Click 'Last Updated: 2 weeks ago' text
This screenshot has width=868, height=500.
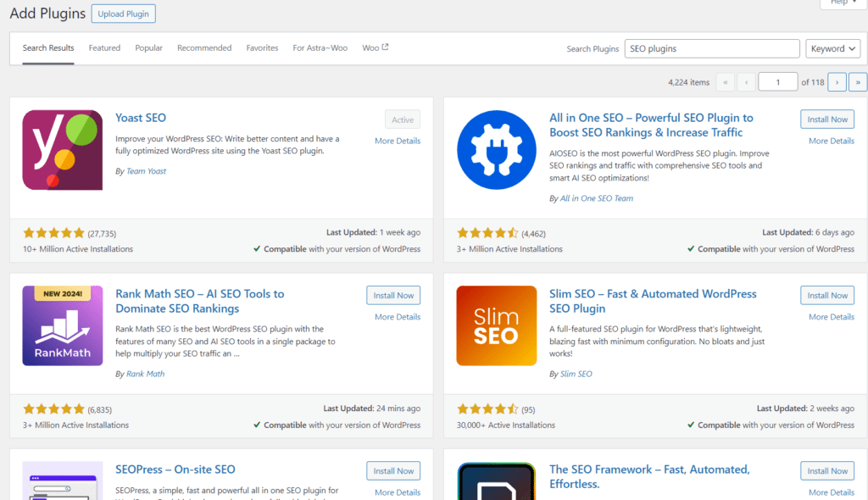click(x=805, y=408)
